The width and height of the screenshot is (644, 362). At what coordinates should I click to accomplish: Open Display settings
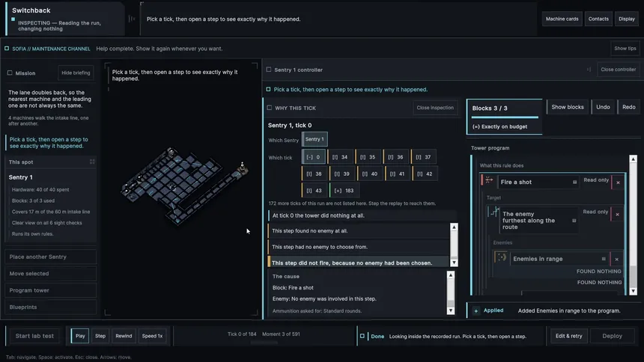pos(626,19)
